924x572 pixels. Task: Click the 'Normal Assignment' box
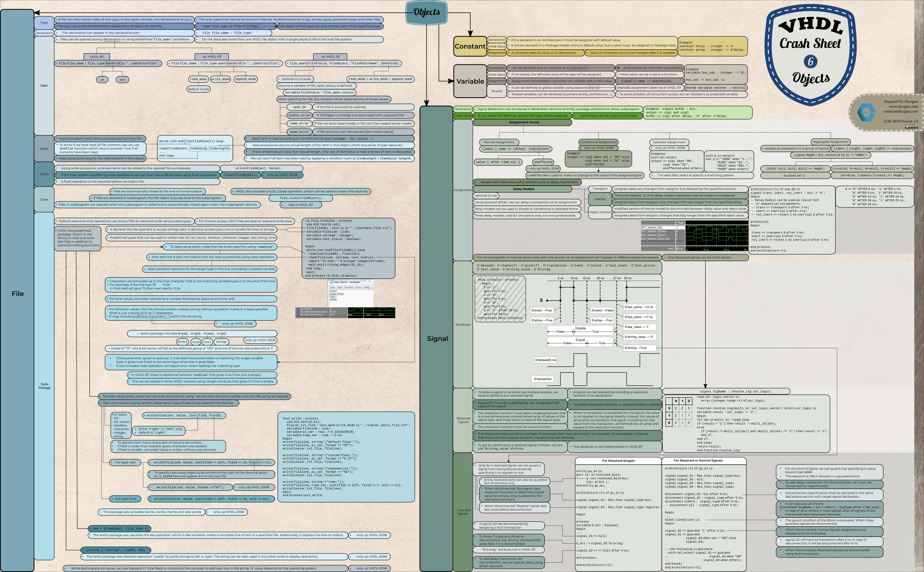click(499, 142)
